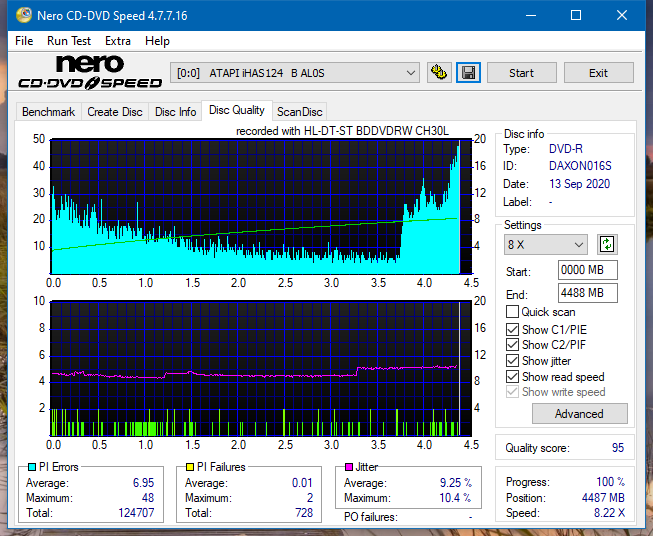The height and width of the screenshot is (536, 653).
Task: Click the green refresh speed icon
Action: pyautogui.click(x=607, y=244)
